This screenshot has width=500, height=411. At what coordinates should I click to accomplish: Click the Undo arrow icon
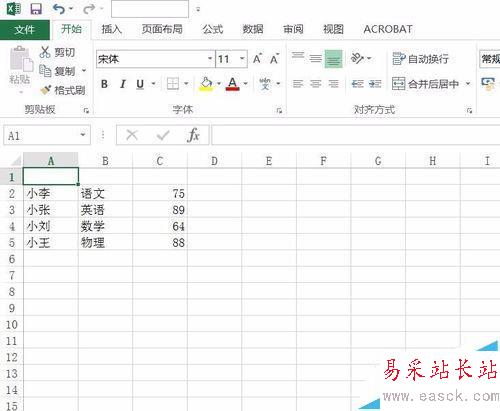59,9
